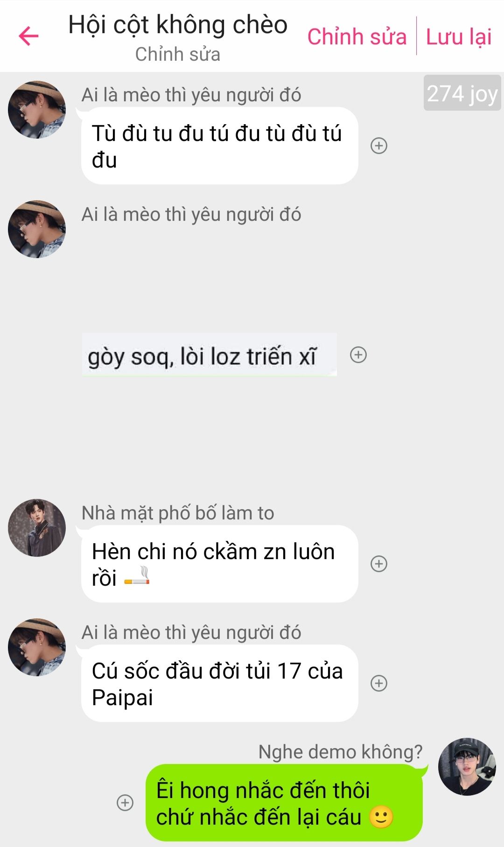This screenshot has width=504, height=847.
Task: Click plus icon beside 'gòy soq' image message
Action: [358, 355]
